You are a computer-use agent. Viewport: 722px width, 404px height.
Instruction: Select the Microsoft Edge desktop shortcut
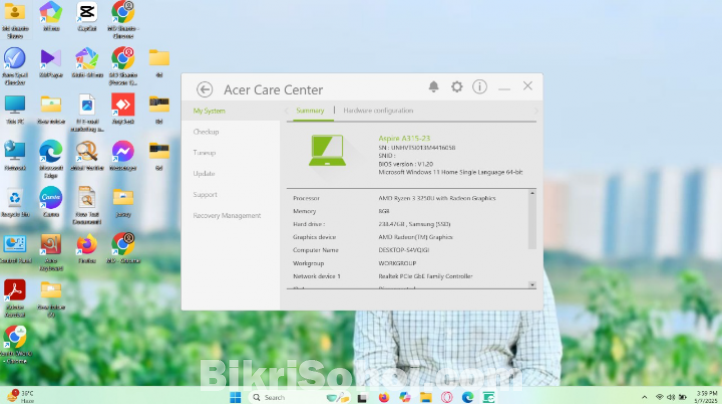pos(51,159)
